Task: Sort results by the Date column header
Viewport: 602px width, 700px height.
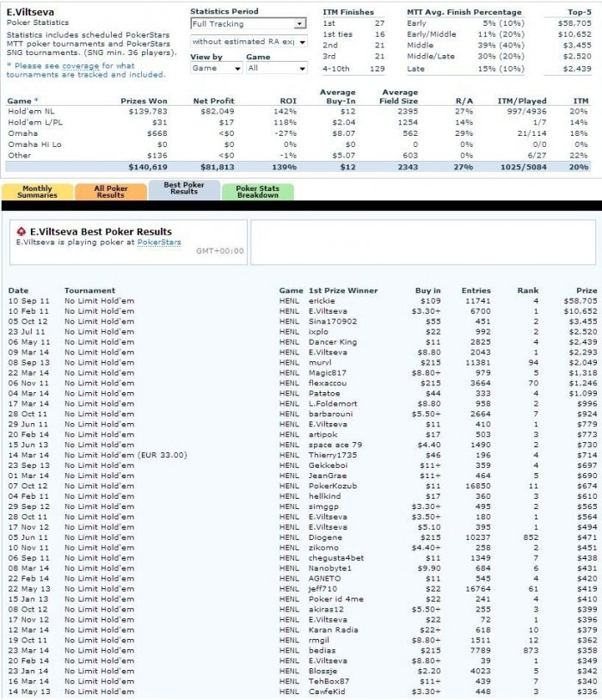Action: pyautogui.click(x=18, y=291)
